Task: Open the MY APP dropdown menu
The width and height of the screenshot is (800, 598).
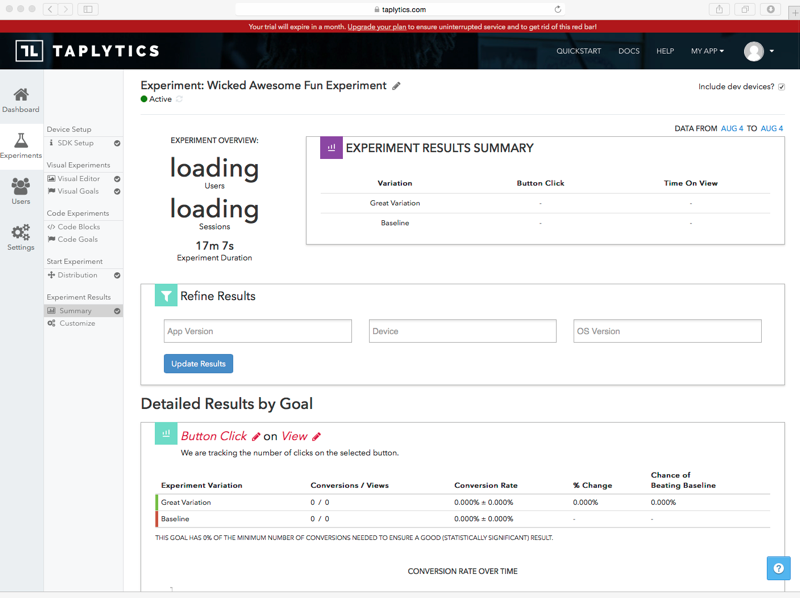Action: click(x=707, y=51)
